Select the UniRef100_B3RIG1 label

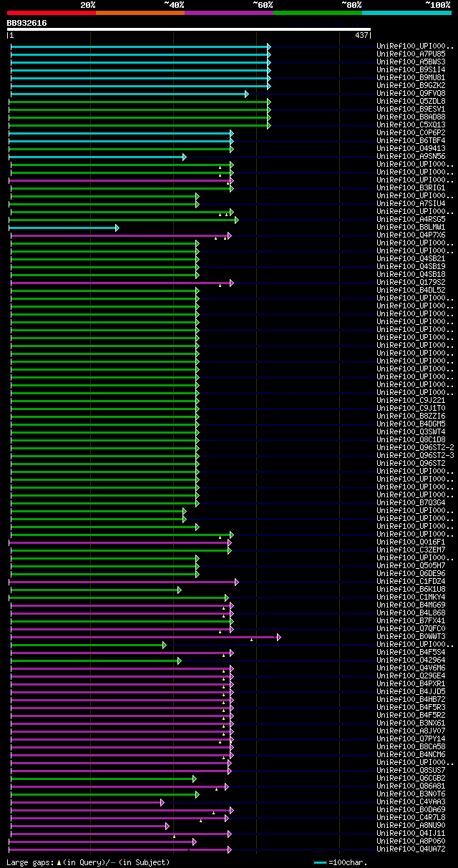tap(411, 187)
